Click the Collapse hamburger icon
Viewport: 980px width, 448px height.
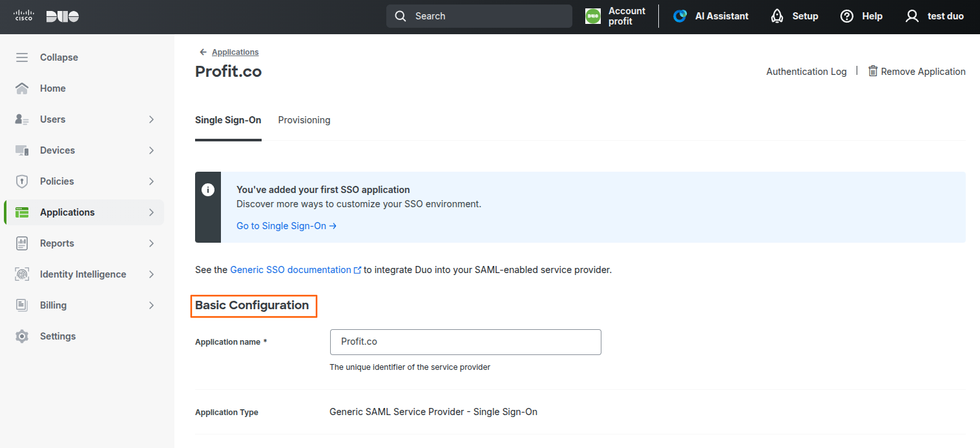pyautogui.click(x=22, y=57)
